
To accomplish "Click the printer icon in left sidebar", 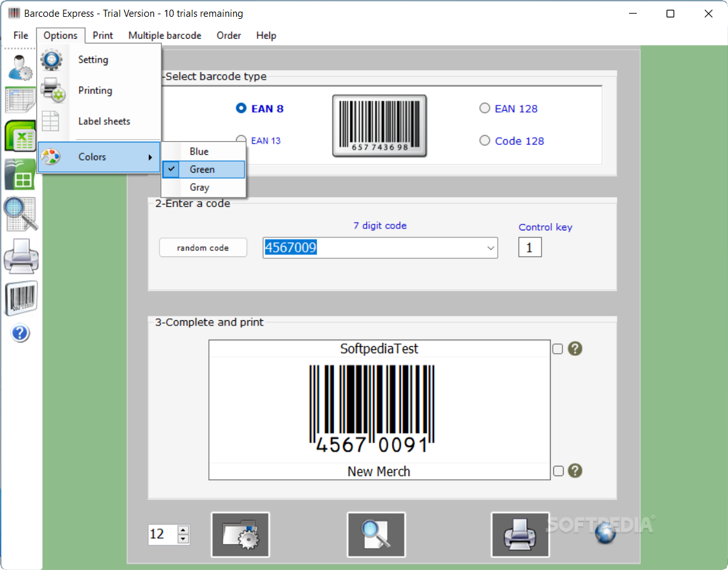I will point(21,256).
